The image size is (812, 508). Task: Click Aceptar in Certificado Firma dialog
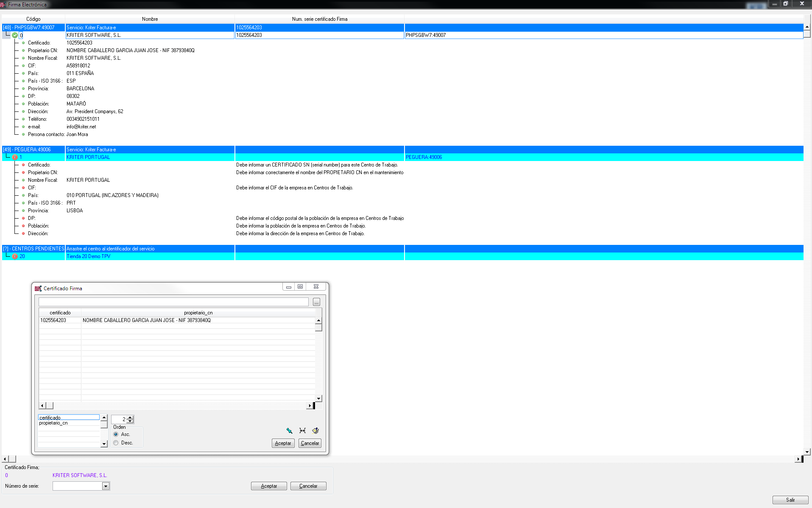pos(283,443)
